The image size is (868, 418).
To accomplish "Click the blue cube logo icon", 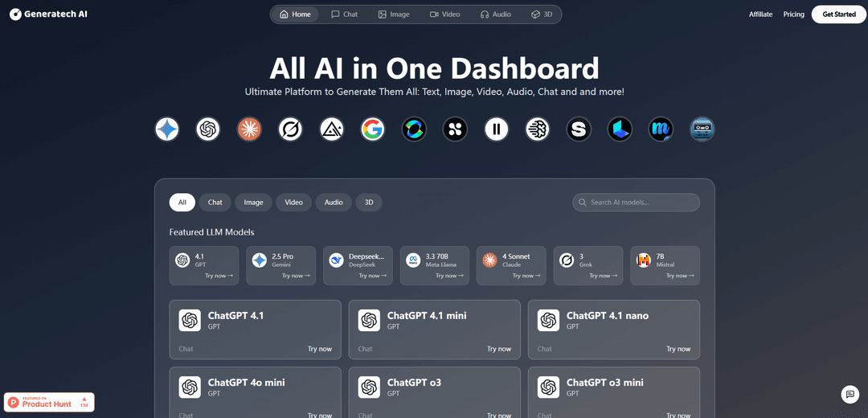I will coord(620,129).
